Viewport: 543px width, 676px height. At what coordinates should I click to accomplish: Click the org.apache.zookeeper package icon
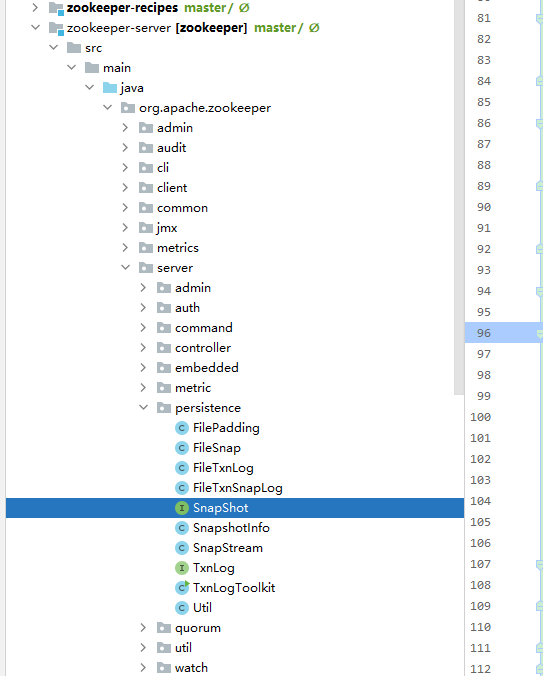(128, 107)
